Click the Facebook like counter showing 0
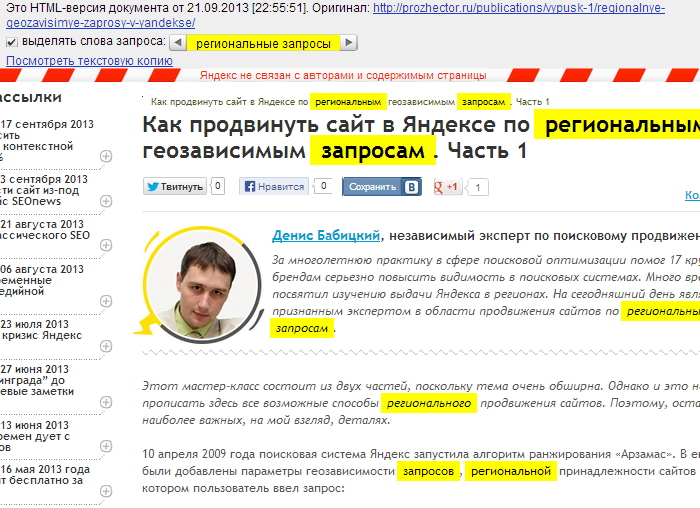The image size is (700, 508). pyautogui.click(x=324, y=186)
